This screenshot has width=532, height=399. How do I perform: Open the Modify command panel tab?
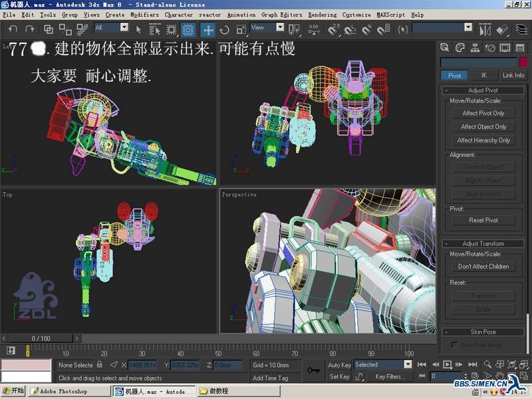[460, 47]
